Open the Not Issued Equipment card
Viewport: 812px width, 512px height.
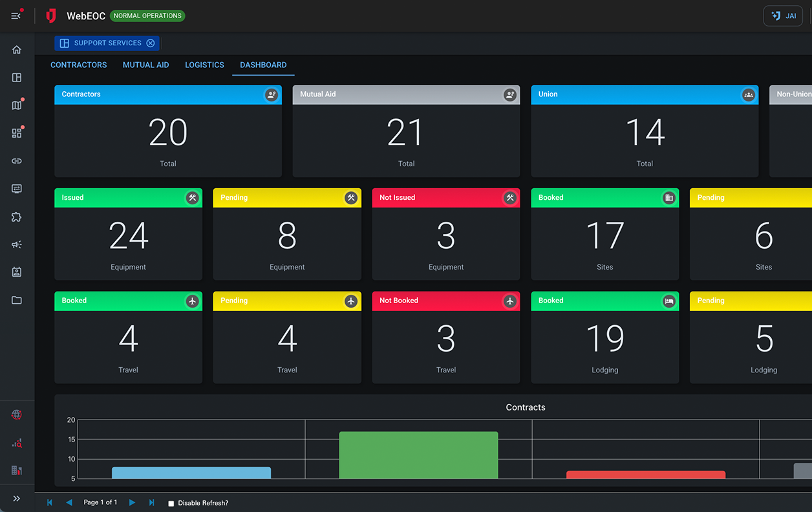tap(445, 234)
